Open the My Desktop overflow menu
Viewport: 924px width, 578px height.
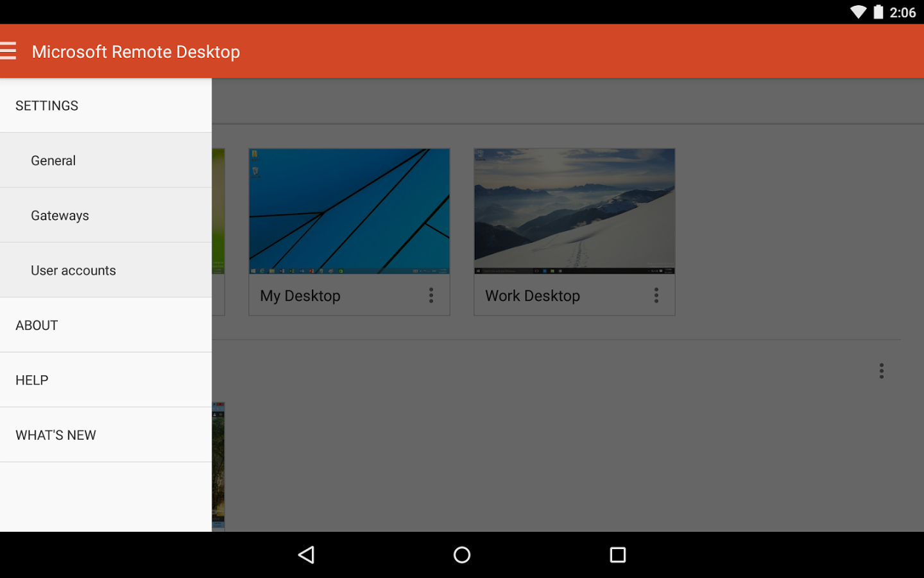tap(431, 295)
